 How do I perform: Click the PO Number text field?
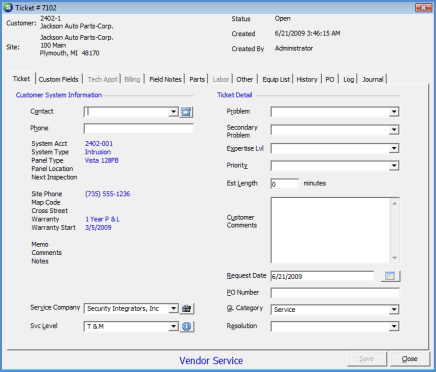click(x=335, y=293)
